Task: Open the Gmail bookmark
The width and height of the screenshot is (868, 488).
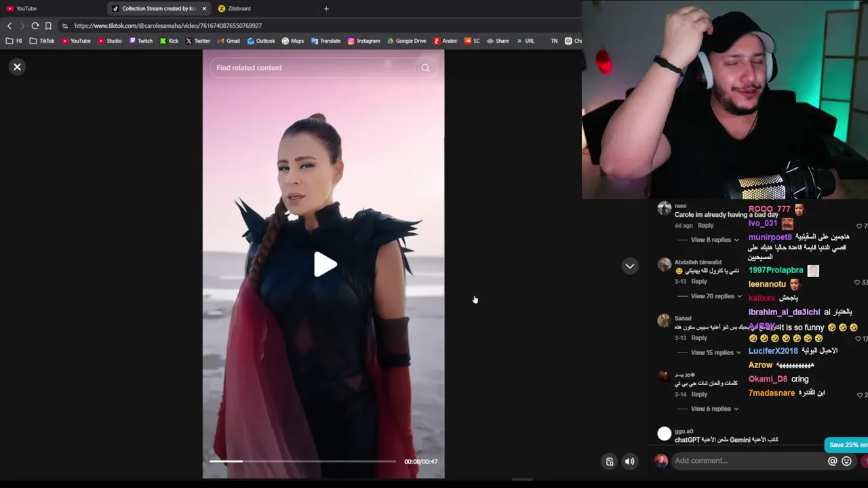Action: coord(229,41)
